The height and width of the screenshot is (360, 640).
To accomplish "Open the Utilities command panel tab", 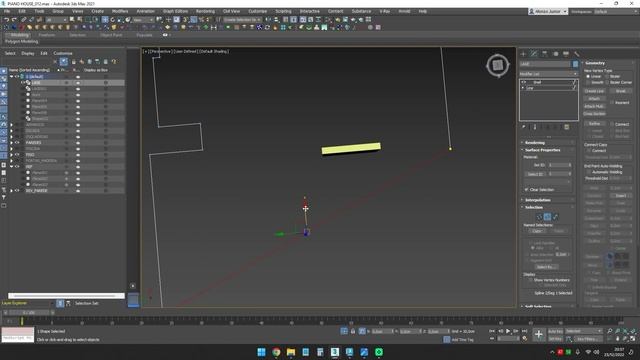I will 576,54.
